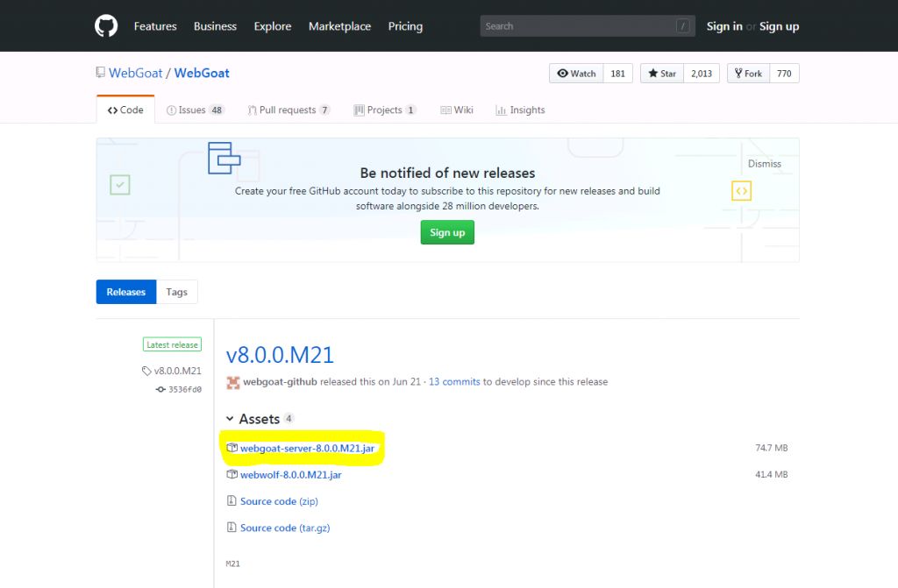The image size is (898, 588).
Task: Open commit 3536fd0
Action: [x=185, y=389]
